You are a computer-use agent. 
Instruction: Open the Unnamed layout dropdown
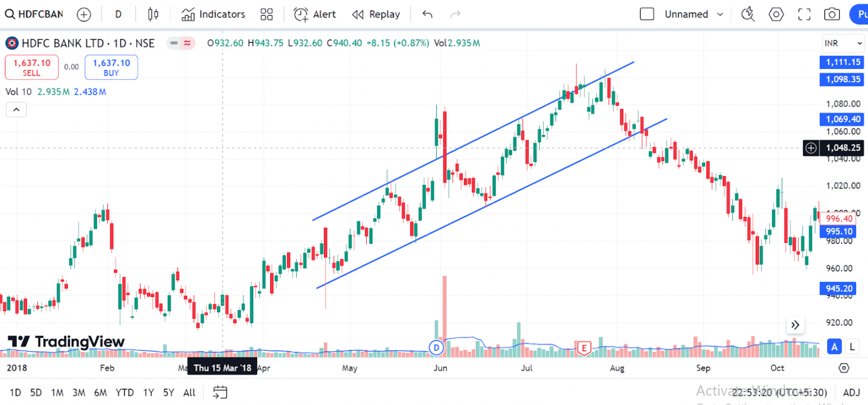point(692,14)
